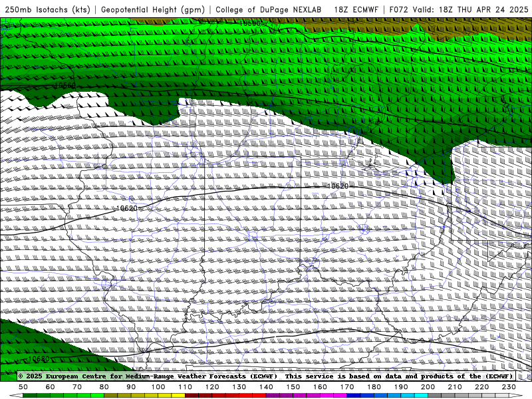532x399 pixels.
Task: Click the '18Z ECMWF' model run label
Action: coord(356,9)
